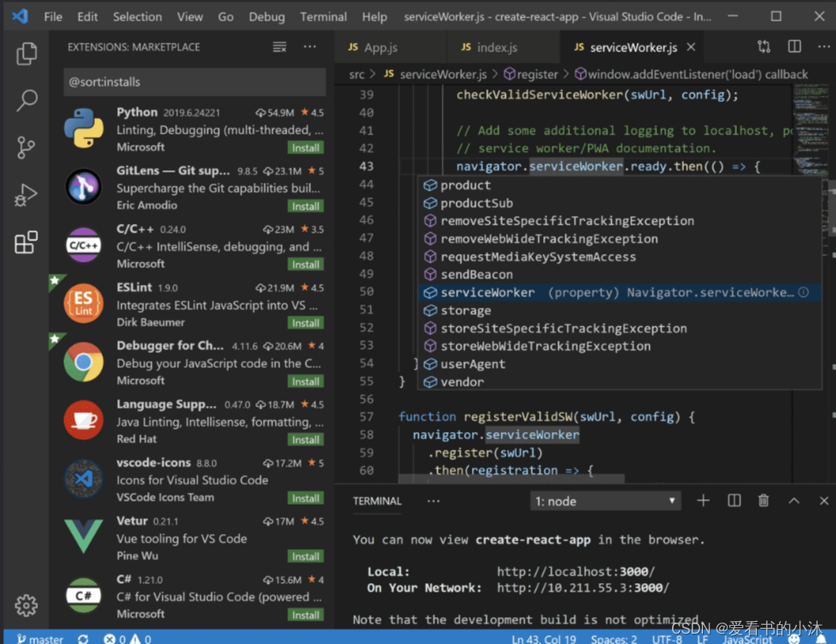Click the split editor icon
The image size is (836, 644).
click(794, 47)
